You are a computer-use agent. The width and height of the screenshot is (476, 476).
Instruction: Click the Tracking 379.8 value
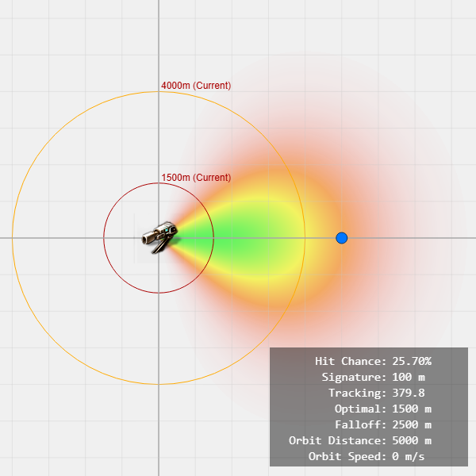(409, 393)
